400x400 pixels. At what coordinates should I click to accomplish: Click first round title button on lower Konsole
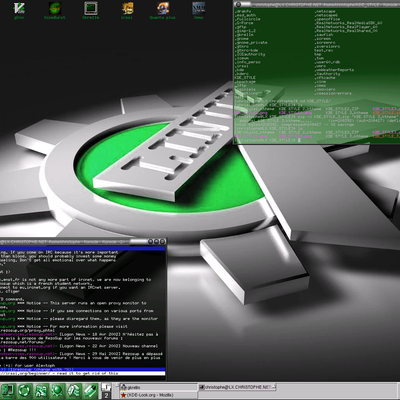tap(150, 241)
